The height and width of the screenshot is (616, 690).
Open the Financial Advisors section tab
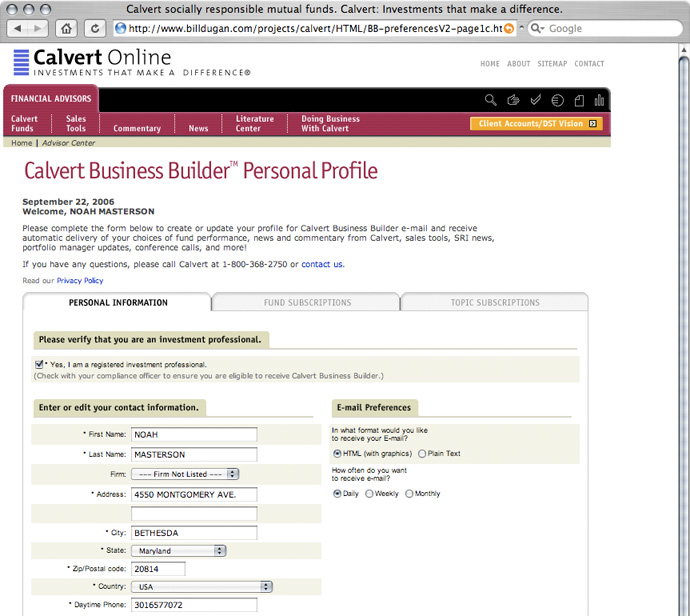(x=51, y=99)
